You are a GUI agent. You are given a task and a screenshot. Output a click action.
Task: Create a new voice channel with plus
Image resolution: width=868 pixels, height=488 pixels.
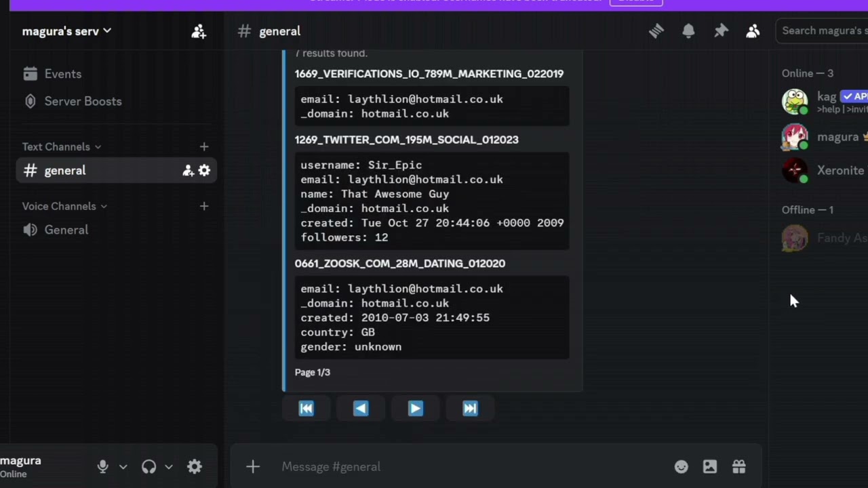click(204, 206)
